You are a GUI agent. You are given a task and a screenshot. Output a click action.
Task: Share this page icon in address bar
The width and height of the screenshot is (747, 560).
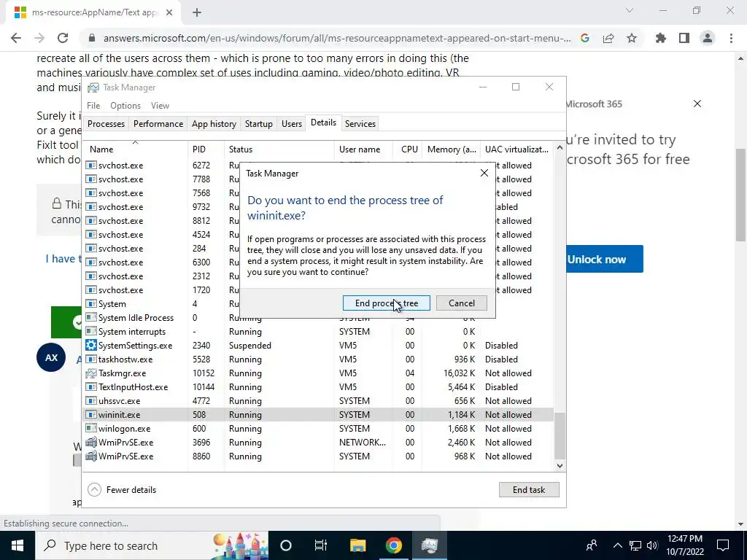pos(608,38)
